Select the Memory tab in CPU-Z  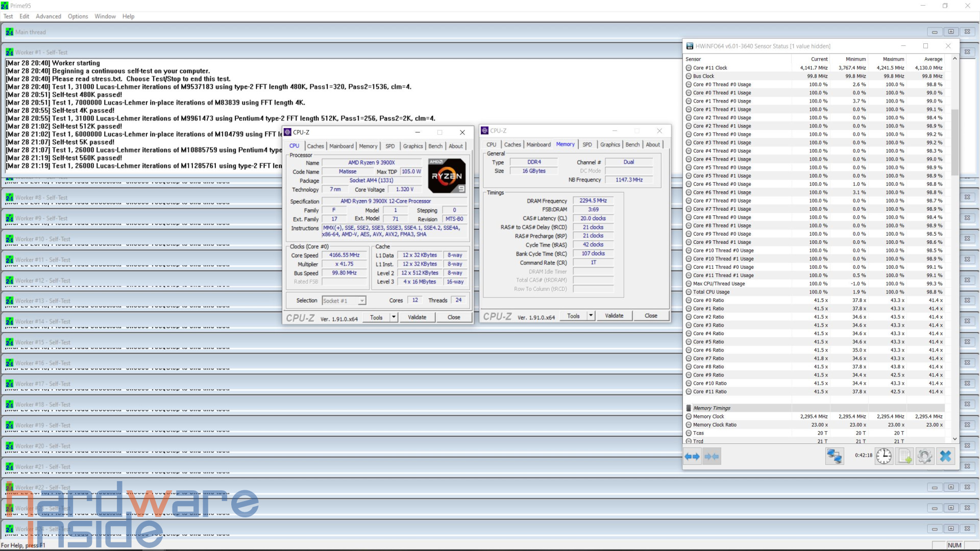pos(367,145)
